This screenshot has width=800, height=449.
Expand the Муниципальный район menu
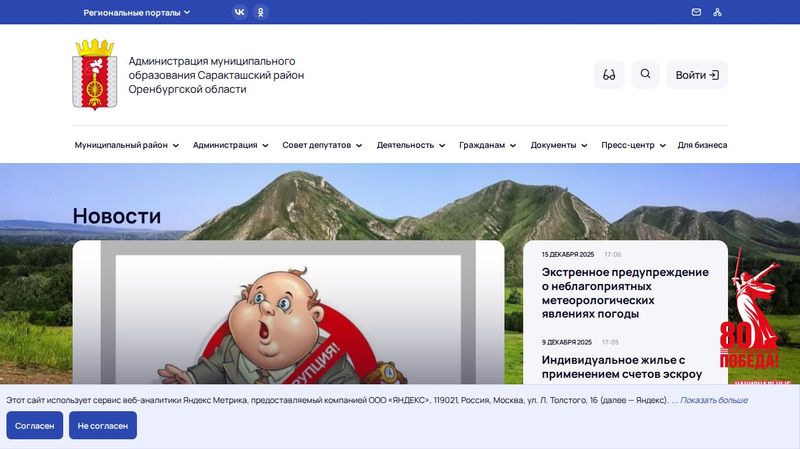[126, 145]
